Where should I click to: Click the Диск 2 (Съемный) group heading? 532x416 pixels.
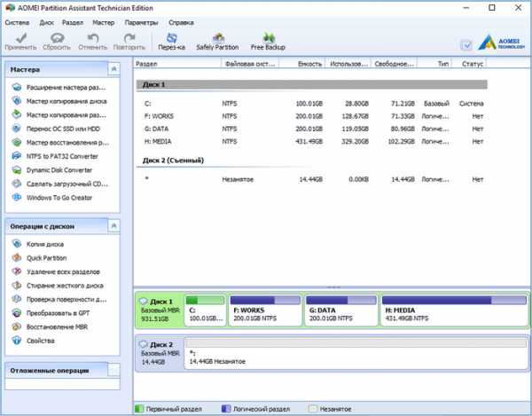[173, 161]
